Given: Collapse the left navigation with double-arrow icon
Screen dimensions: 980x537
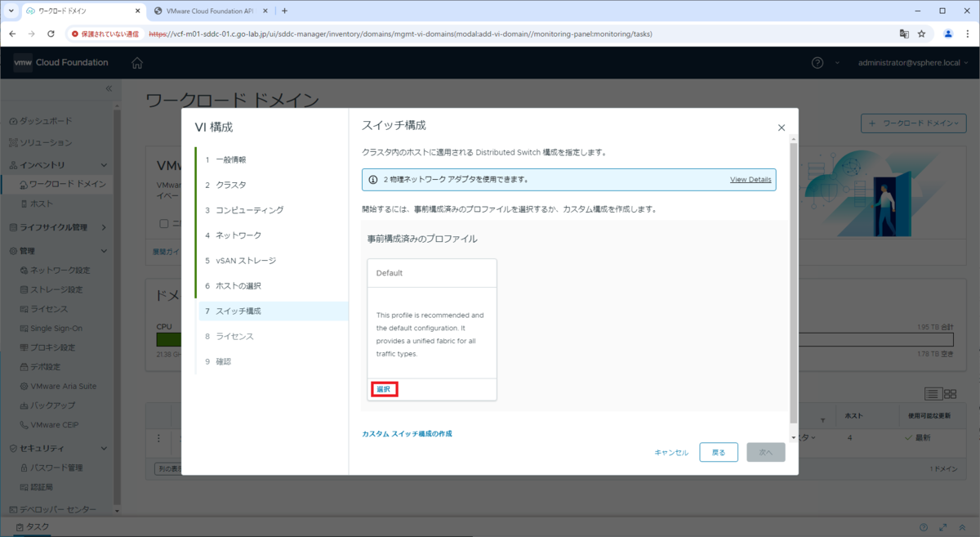Looking at the screenshot, I should [x=109, y=88].
